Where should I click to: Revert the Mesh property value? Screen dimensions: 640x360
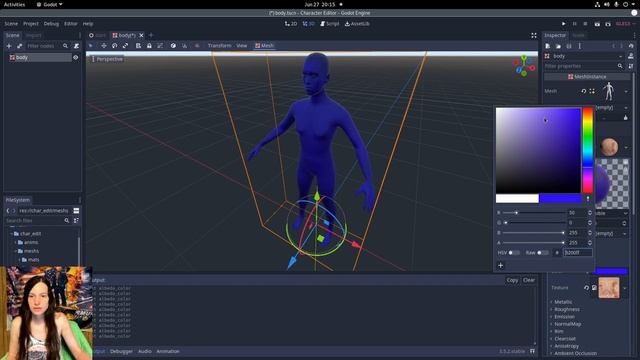click(583, 91)
